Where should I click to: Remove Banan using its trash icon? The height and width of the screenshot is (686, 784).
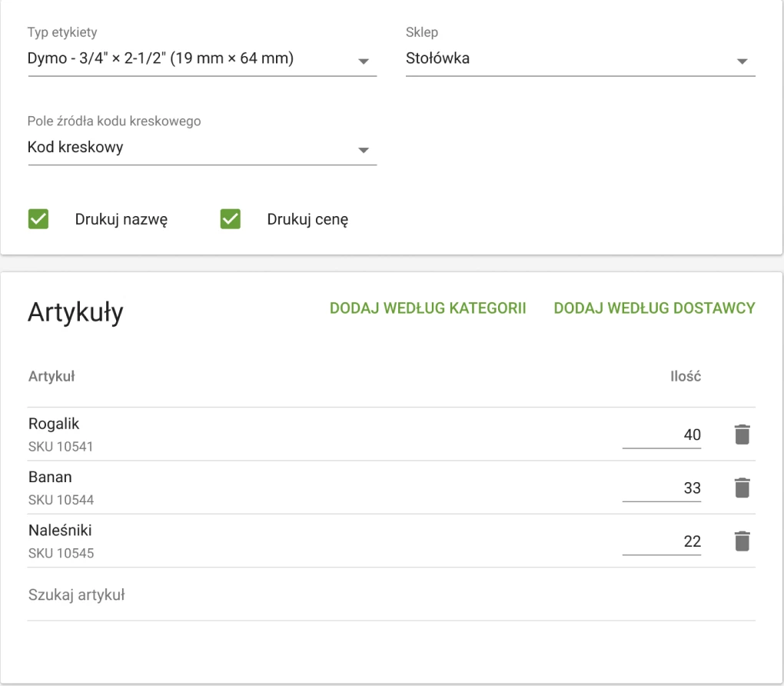click(x=741, y=488)
